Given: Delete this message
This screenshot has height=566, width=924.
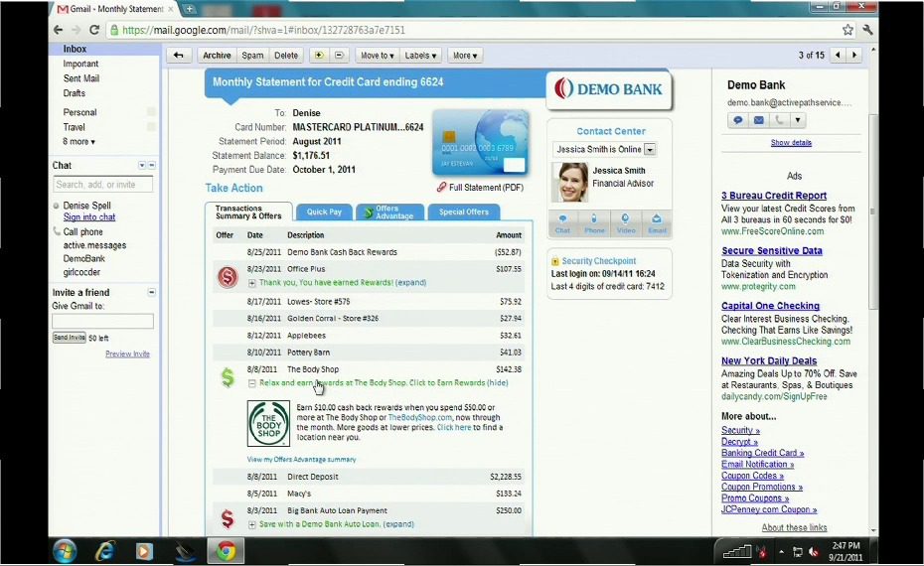Looking at the screenshot, I should (x=286, y=56).
